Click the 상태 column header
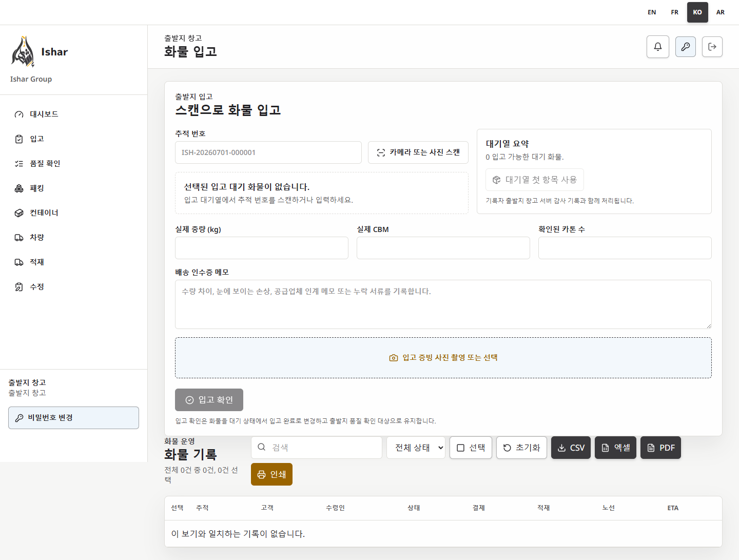Image resolution: width=739 pixels, height=560 pixels. 414,508
